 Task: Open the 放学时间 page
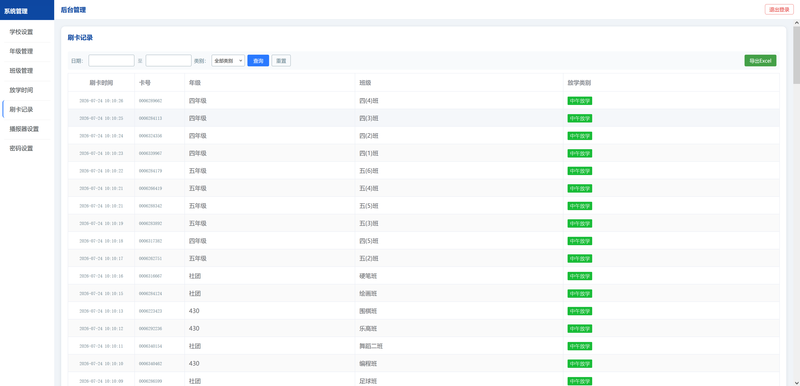21,90
